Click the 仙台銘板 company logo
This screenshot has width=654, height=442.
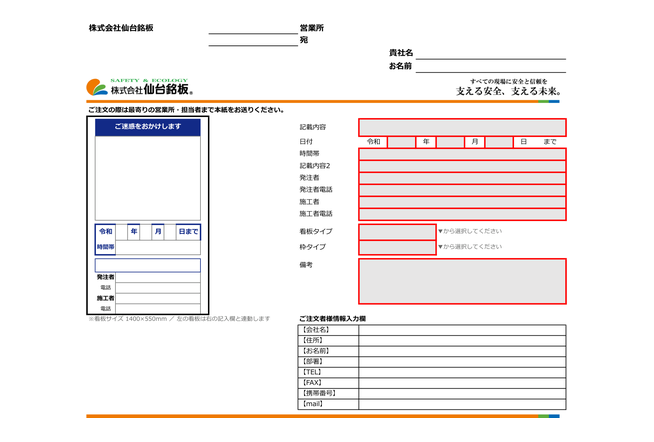tap(140, 87)
